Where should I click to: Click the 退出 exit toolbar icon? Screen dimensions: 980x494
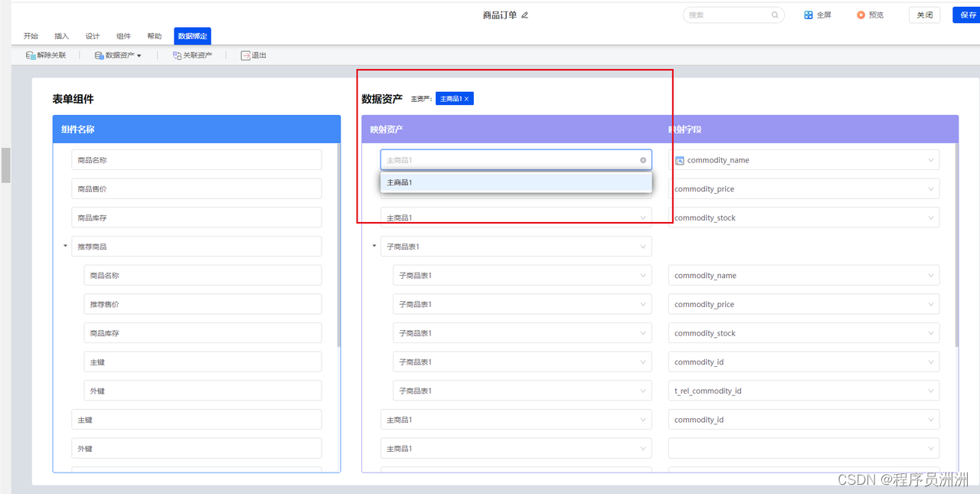pos(246,55)
